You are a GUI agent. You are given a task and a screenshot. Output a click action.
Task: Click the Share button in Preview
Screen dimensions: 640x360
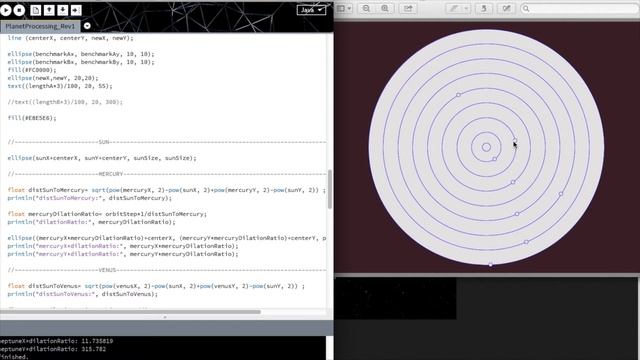point(408,8)
